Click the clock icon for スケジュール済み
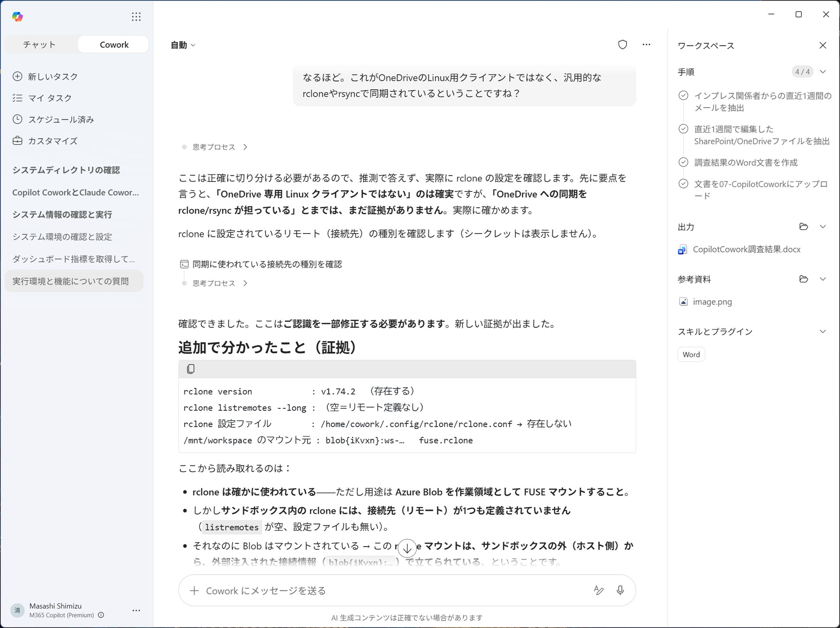This screenshot has height=628, width=840. point(17,119)
